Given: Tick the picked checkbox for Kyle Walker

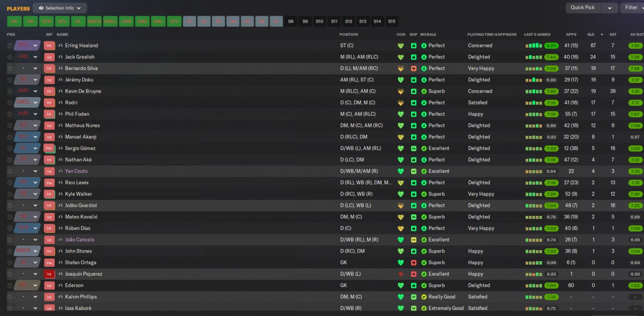Looking at the screenshot, I should pos(10,194).
